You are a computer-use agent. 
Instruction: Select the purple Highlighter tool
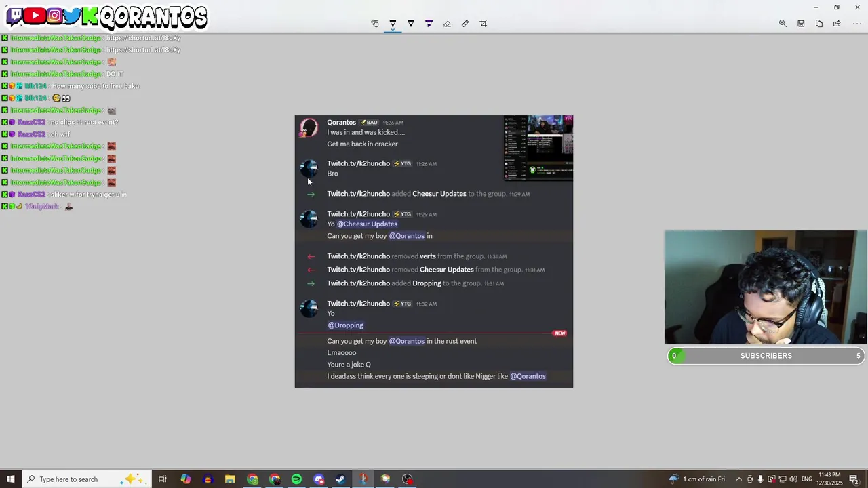429,24
